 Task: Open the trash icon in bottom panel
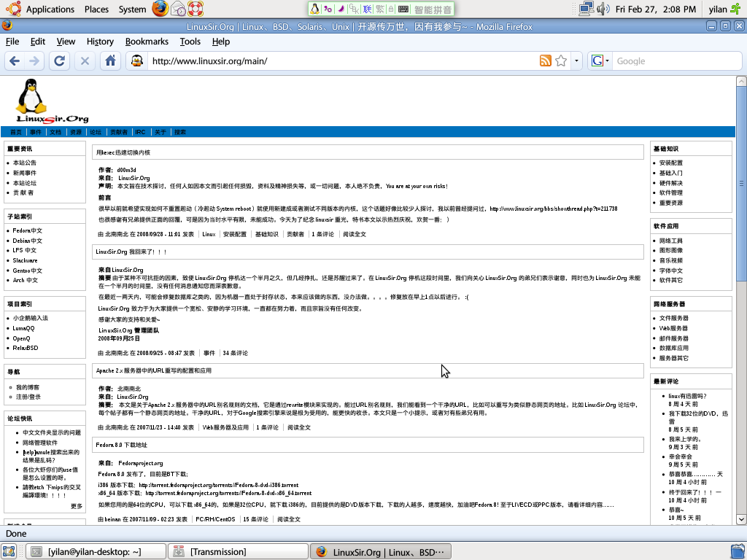click(738, 551)
